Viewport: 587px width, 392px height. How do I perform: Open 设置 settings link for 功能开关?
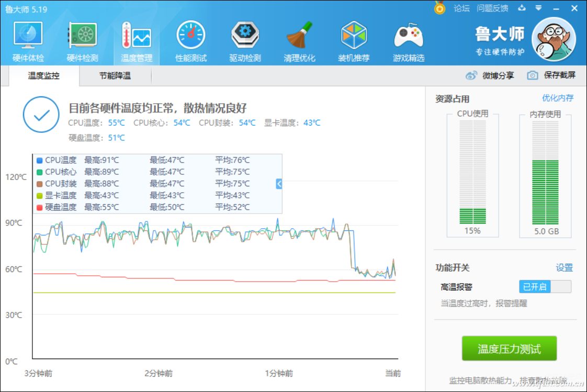[x=564, y=267]
